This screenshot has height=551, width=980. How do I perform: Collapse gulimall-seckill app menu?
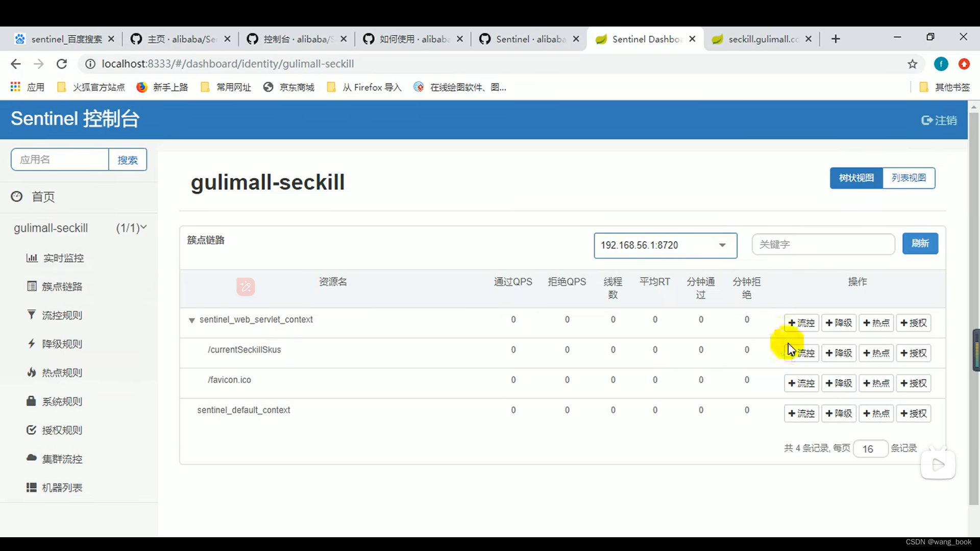pos(80,228)
